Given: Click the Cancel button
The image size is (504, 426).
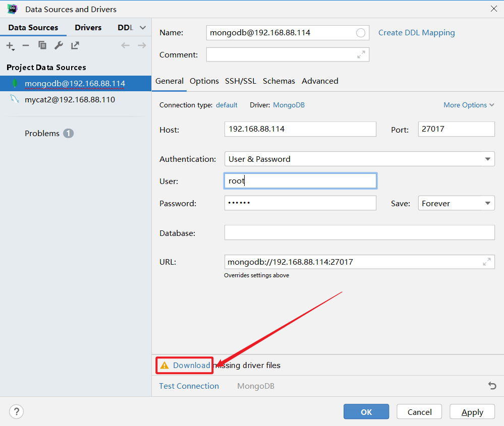Looking at the screenshot, I should 419,411.
